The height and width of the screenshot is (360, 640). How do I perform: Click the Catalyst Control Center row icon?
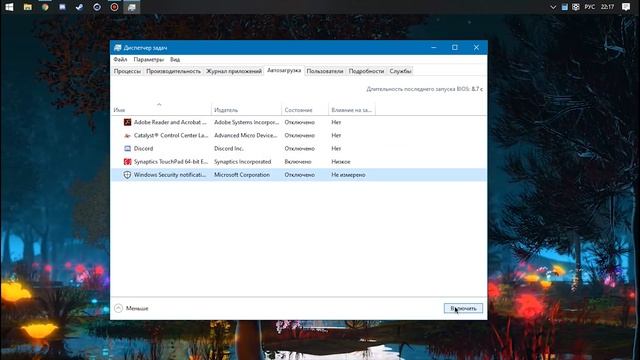(x=127, y=135)
